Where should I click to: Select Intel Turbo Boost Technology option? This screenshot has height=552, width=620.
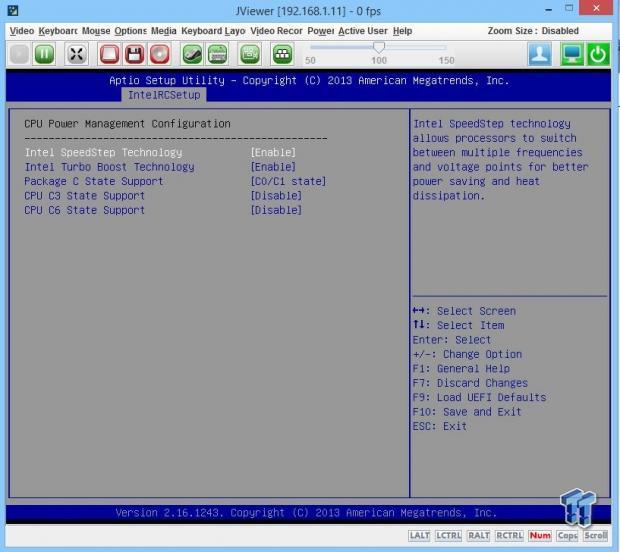pyautogui.click(x=110, y=167)
